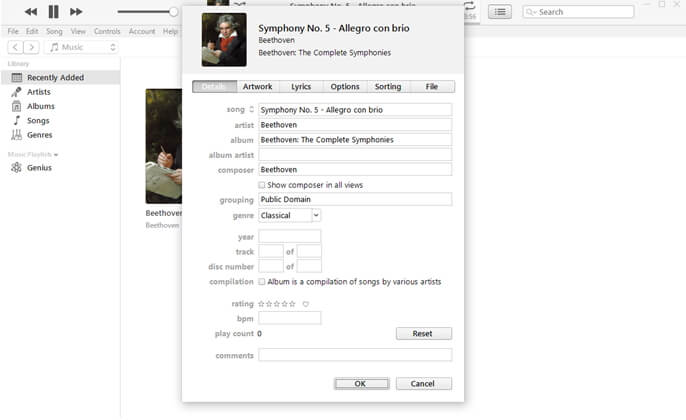Go back with the left arrow button
The image size is (686, 420).
pyautogui.click(x=15, y=47)
